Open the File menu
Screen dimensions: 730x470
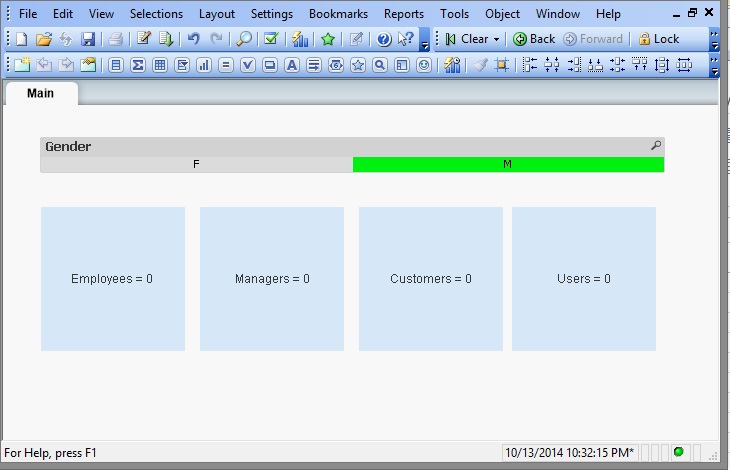(x=28, y=14)
